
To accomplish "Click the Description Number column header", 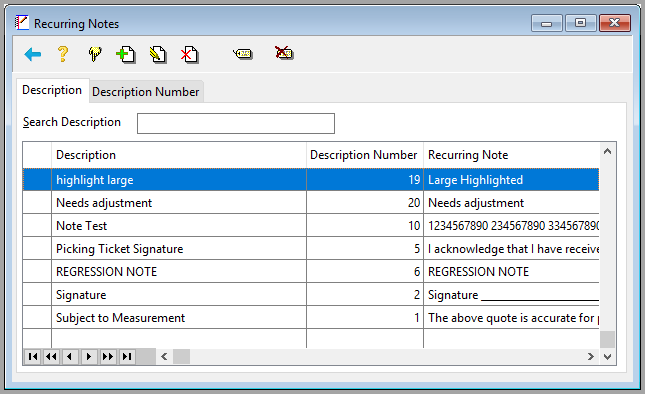I will pyautogui.click(x=365, y=155).
